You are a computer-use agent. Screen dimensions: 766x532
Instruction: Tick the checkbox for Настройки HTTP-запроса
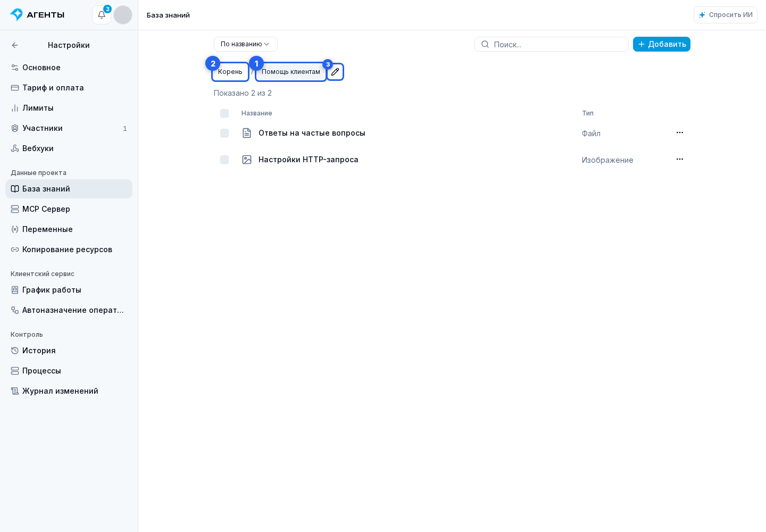coord(224,160)
